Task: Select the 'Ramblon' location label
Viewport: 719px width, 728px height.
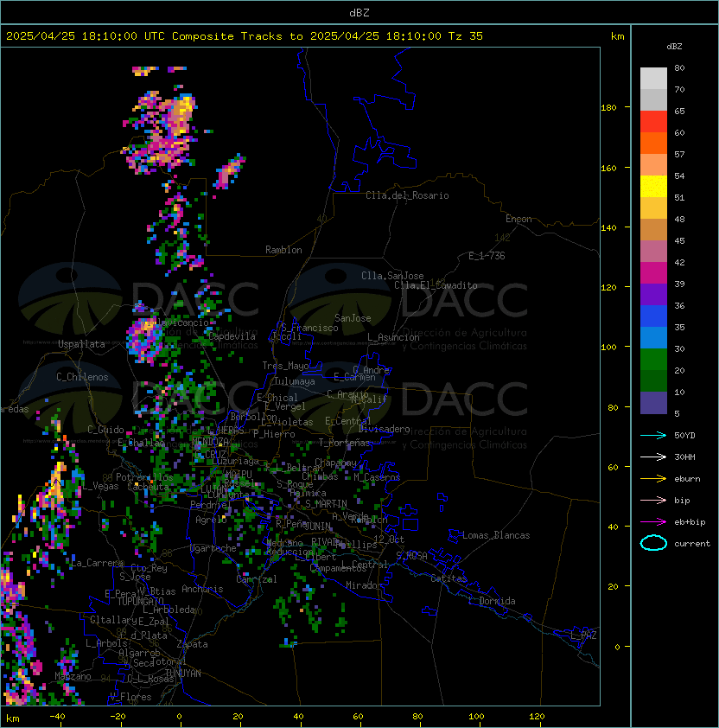Action: click(283, 250)
